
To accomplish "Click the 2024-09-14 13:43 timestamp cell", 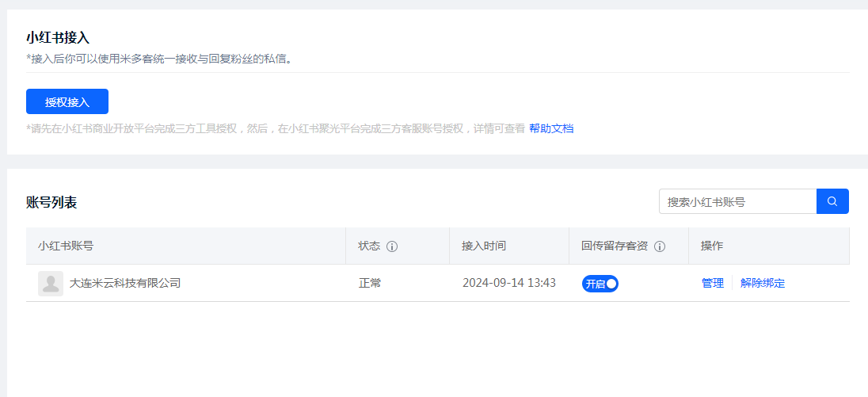I will click(x=509, y=283).
